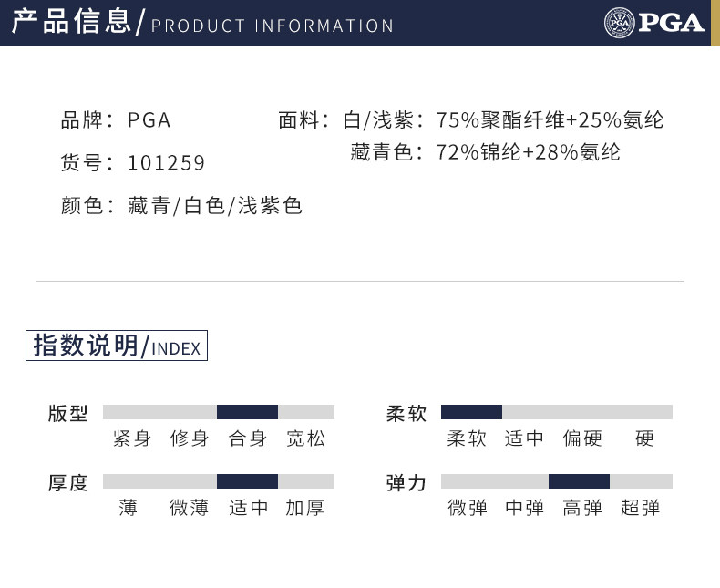This screenshot has width=720, height=588.
Task: Select the 微薄 thickness label
Action: pos(190,508)
